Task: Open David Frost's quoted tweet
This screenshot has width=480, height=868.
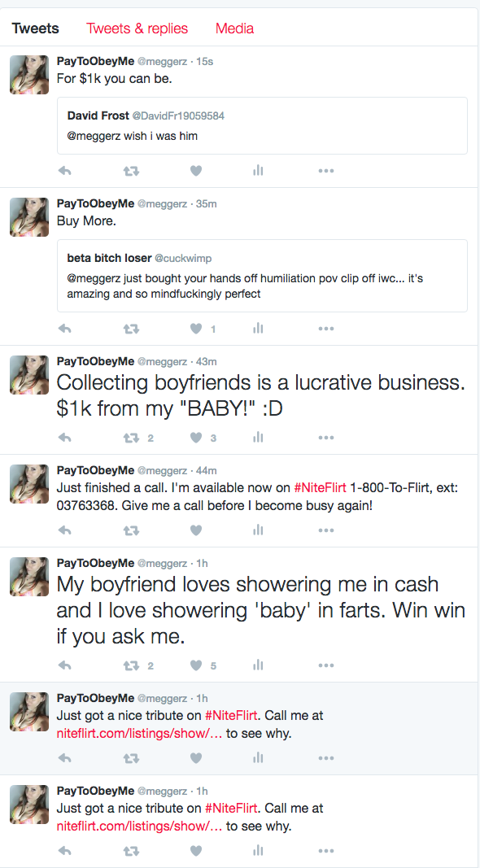Action: [262, 129]
